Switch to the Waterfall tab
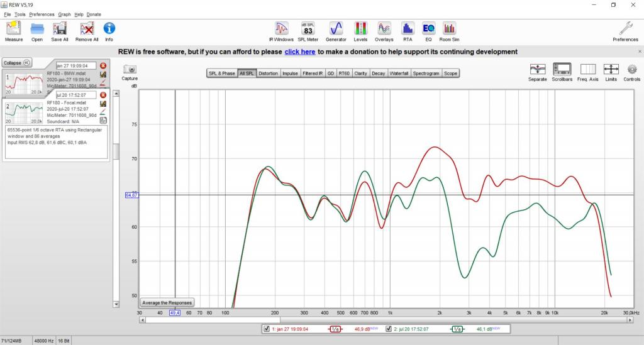 399,74
